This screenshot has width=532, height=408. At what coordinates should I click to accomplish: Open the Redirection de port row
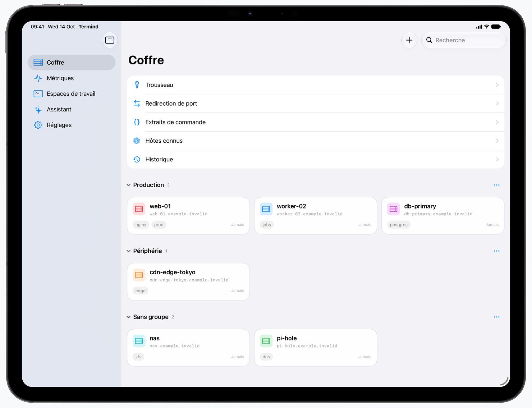(316, 104)
